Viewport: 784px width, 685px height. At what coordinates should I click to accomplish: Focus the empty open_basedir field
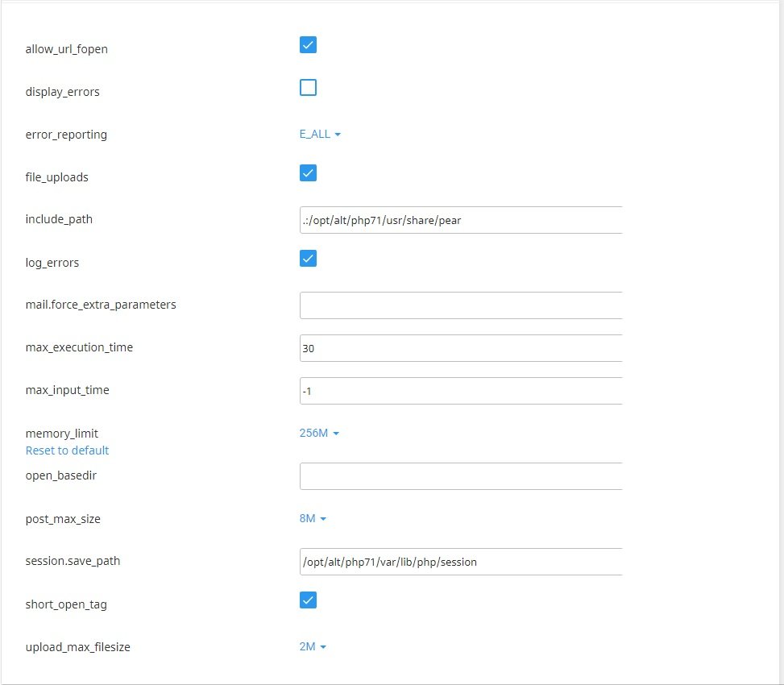[461, 476]
